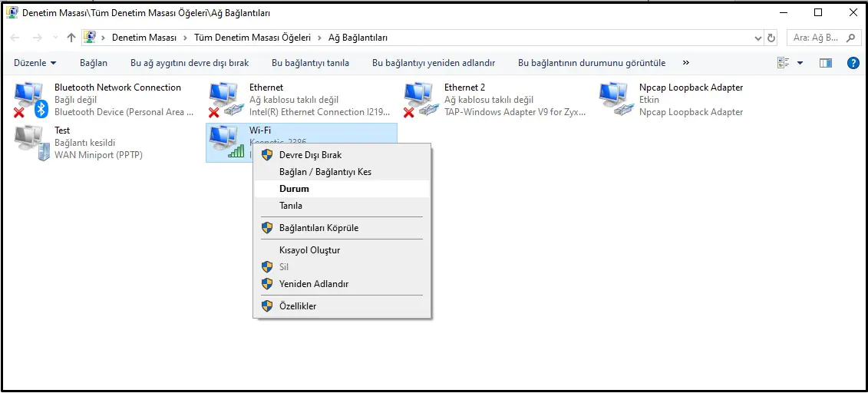868x393 pixels.
Task: Click the shield icon next to Yeniden Adlandır
Action: click(x=267, y=284)
